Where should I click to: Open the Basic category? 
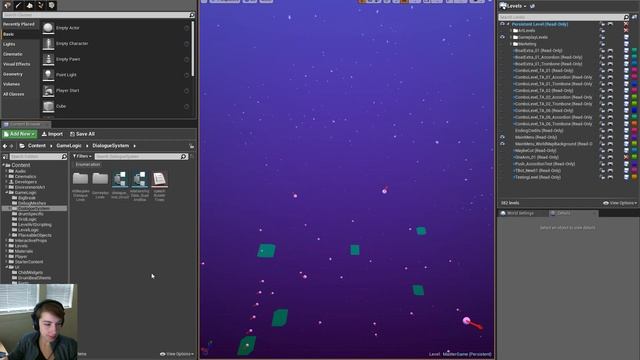[9, 34]
